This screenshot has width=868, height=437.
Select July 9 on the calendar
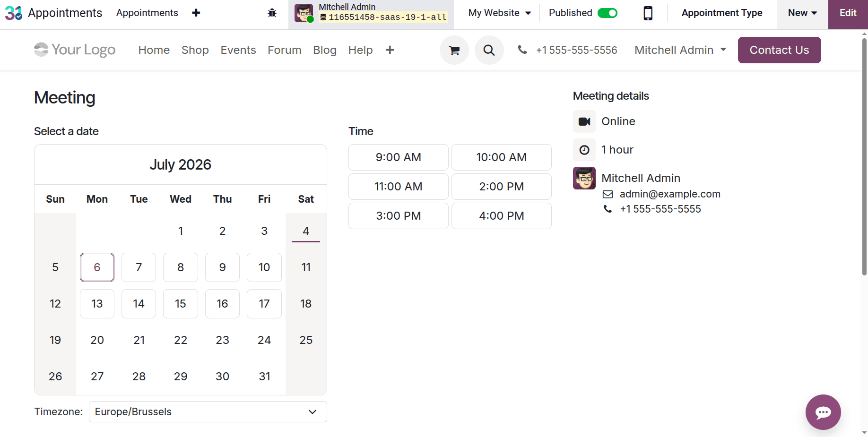(222, 267)
